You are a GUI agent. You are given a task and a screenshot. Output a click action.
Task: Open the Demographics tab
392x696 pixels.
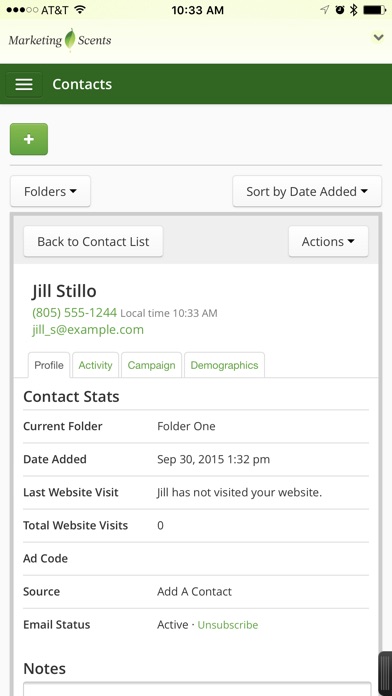click(x=224, y=365)
